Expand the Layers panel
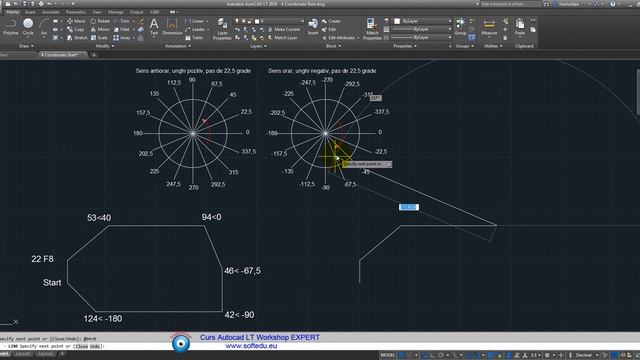Viewport: 640px width, 360px height. coord(258,46)
